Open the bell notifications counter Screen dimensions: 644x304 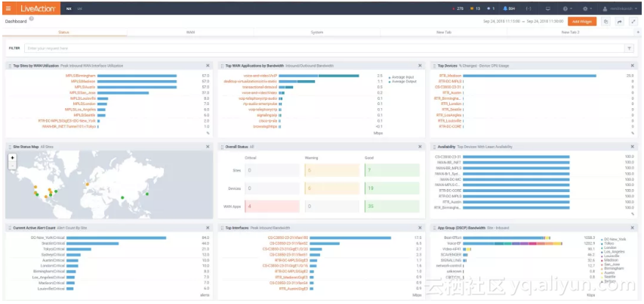[510, 8]
